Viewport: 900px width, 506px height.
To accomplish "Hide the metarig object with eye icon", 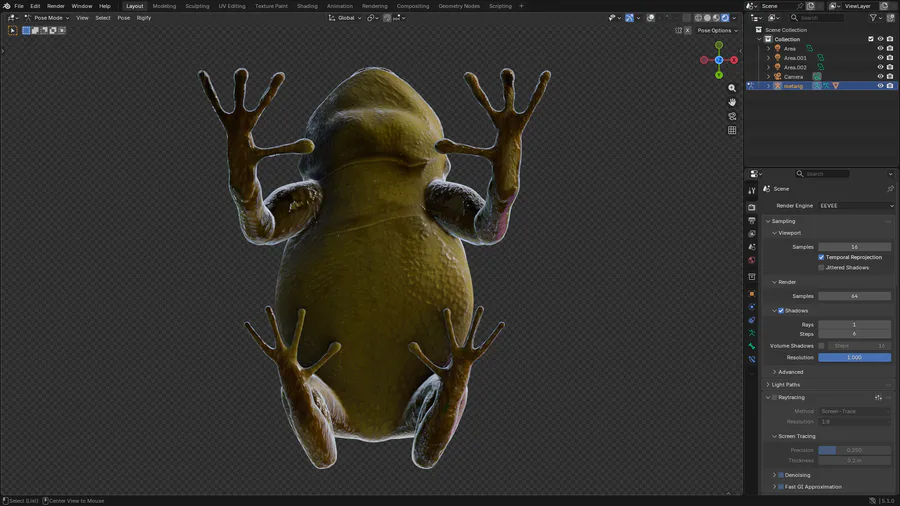I will 880,86.
